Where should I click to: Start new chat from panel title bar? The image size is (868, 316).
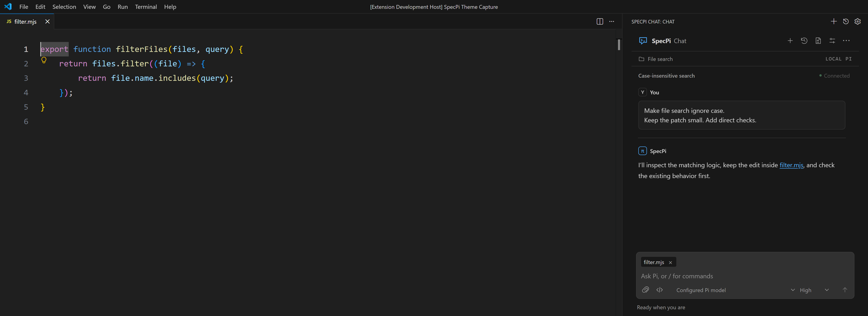pyautogui.click(x=834, y=21)
